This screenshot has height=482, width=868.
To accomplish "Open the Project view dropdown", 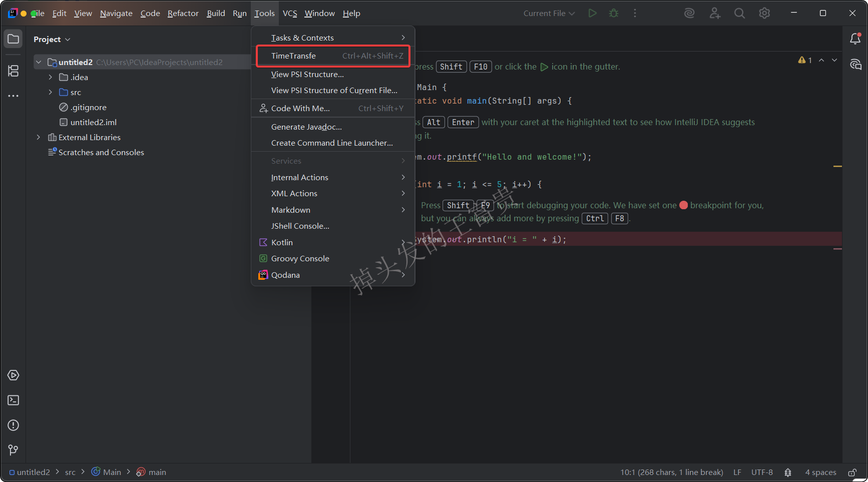I will pos(52,39).
